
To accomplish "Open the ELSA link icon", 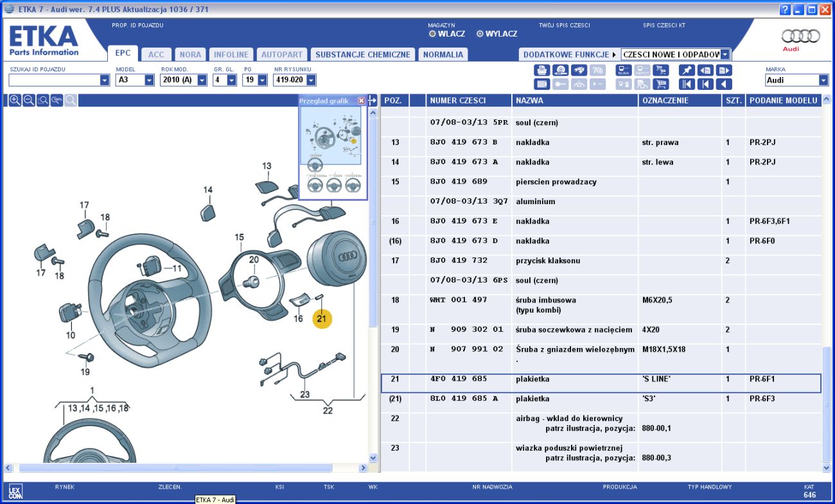I will tap(624, 70).
